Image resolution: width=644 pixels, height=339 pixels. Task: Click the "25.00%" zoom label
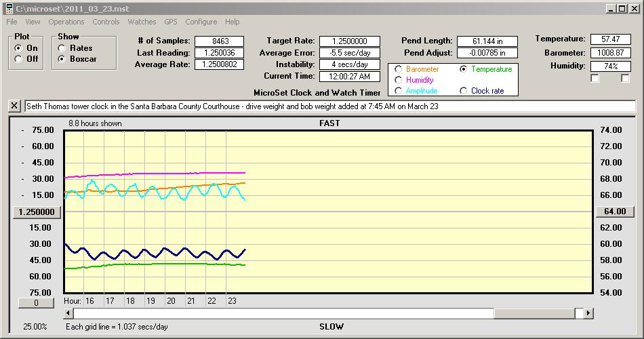coord(35,327)
